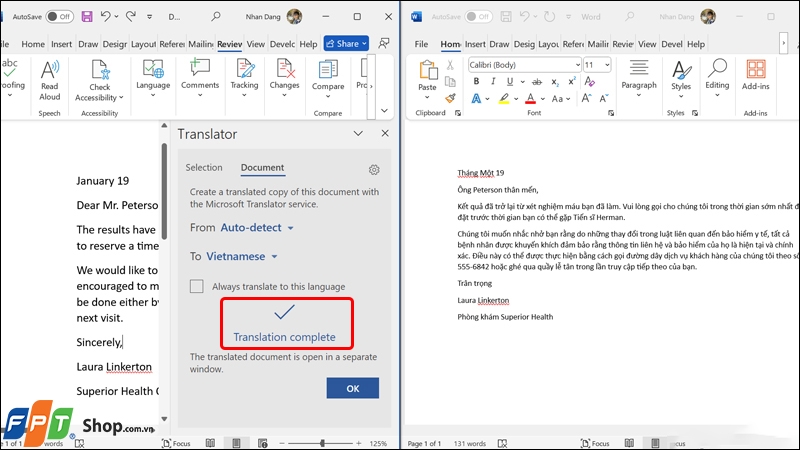Open Draw tab in right window
This screenshot has height=450, width=800.
(499, 44)
